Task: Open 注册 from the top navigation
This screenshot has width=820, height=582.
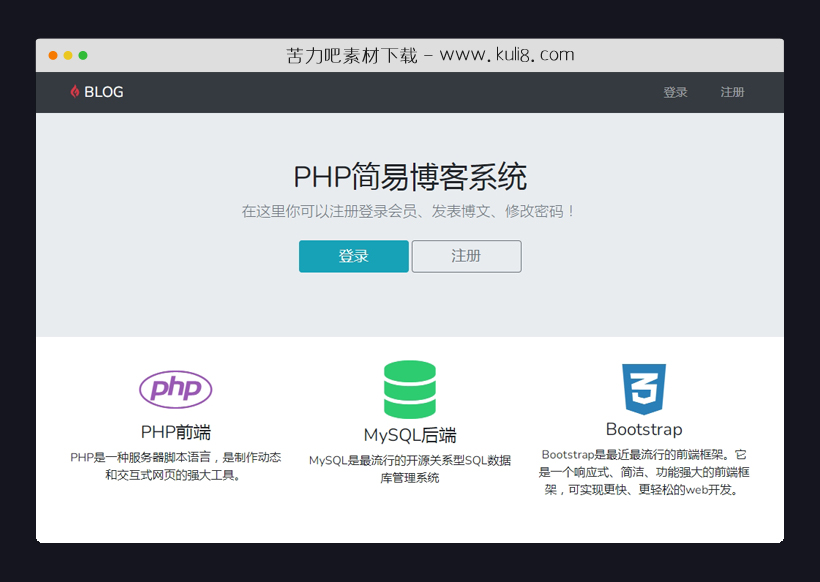Action: coord(733,92)
